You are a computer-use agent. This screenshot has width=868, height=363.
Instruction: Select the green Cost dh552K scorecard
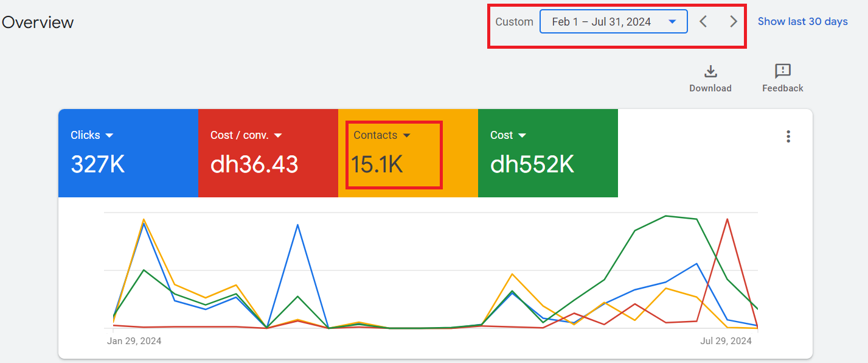pyautogui.click(x=548, y=153)
